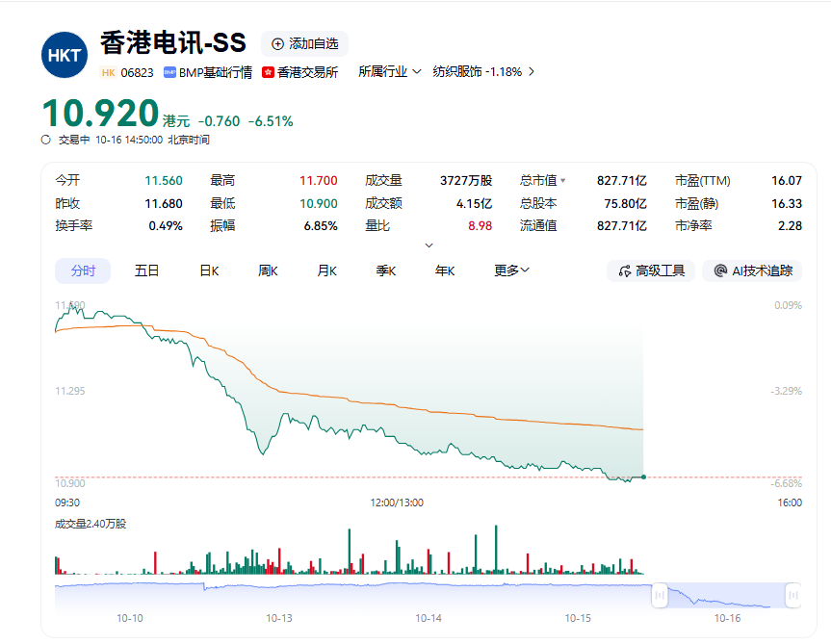The height and width of the screenshot is (644, 831).
Task: Click the 最低 value 10.900
Action: pos(319,204)
